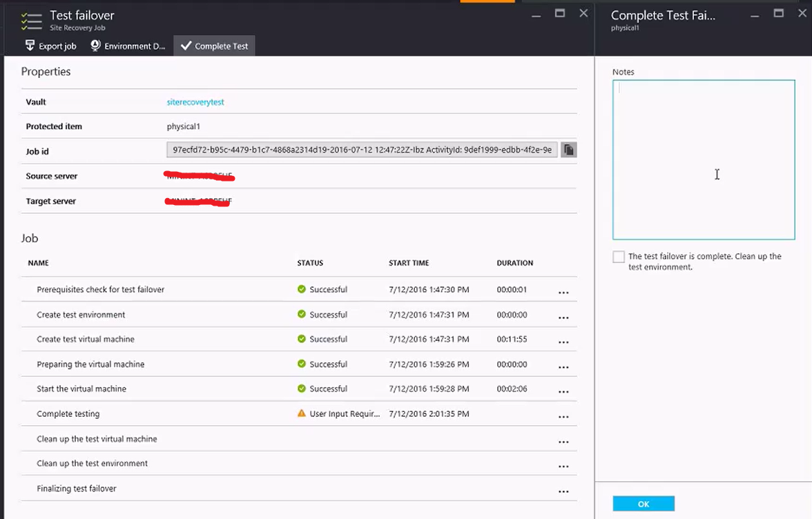Select the Complete Test checkmark icon
The height and width of the screenshot is (519, 812).
tap(185, 46)
